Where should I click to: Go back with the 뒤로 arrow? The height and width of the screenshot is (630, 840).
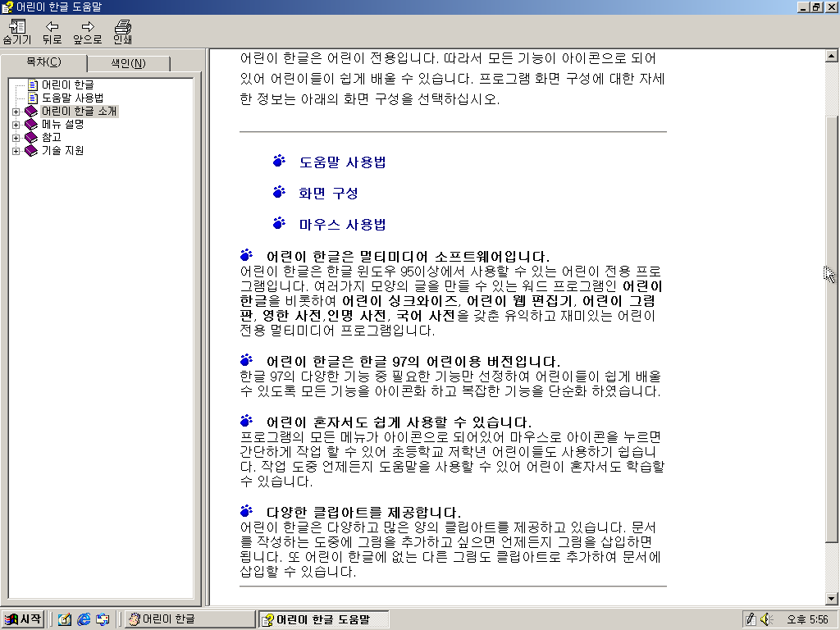click(x=52, y=32)
